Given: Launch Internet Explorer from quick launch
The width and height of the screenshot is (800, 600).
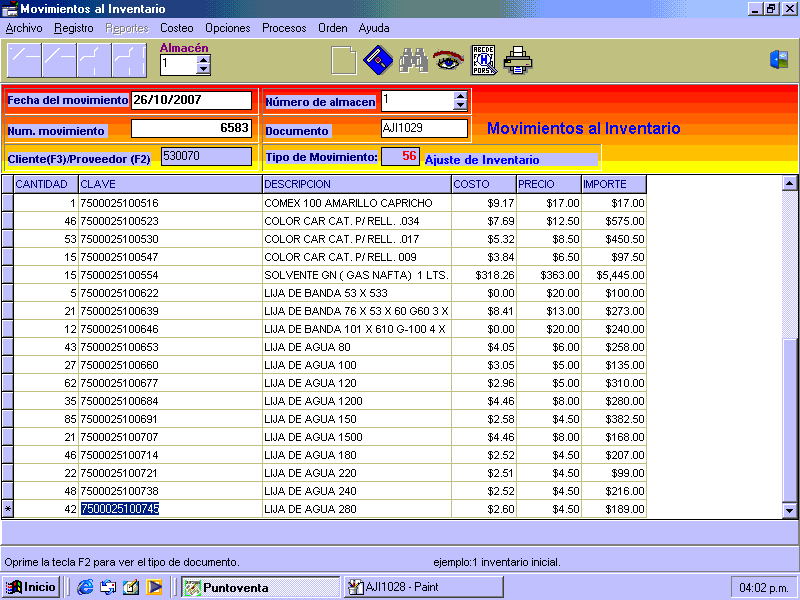Looking at the screenshot, I should [x=85, y=587].
